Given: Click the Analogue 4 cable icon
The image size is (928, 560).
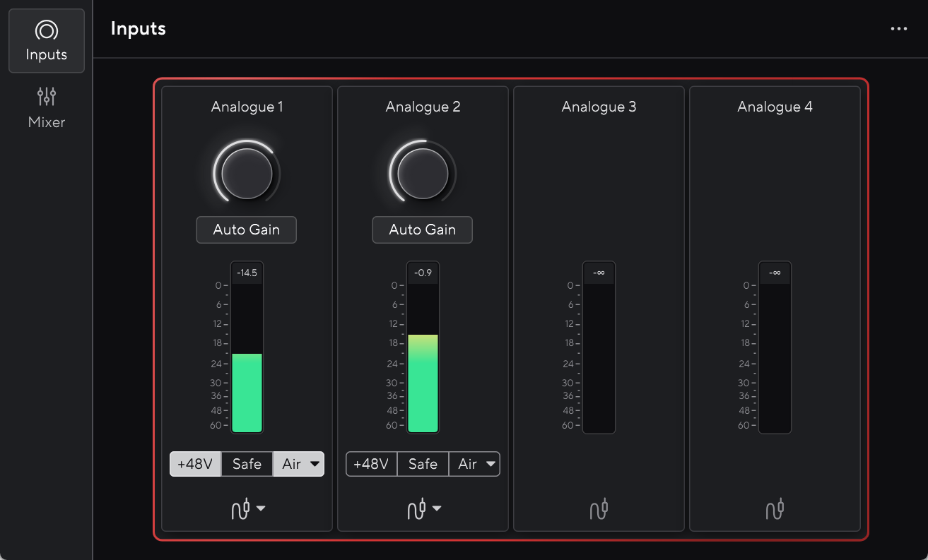Looking at the screenshot, I should coord(775,509).
